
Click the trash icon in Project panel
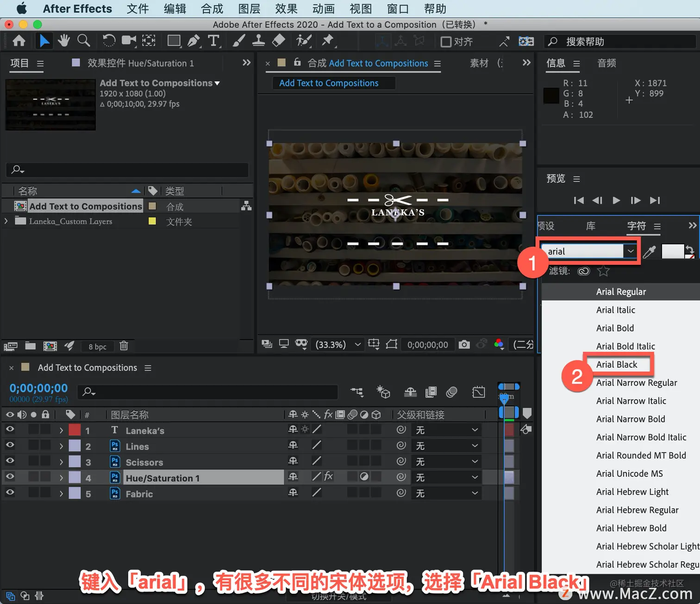click(124, 346)
